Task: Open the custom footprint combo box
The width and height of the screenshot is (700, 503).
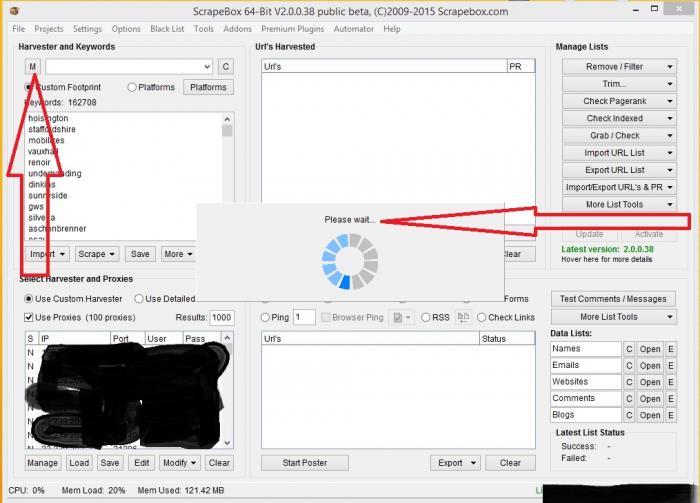Action: tap(129, 67)
